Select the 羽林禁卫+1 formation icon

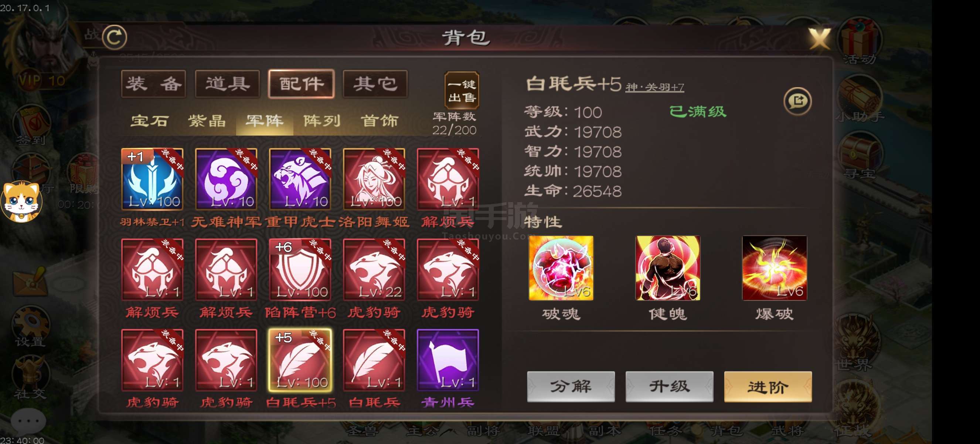[152, 179]
